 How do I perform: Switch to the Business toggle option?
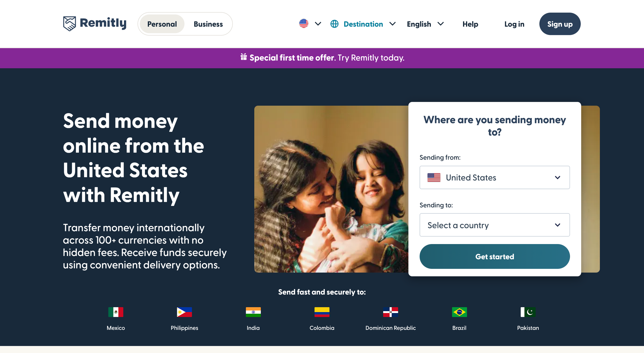coord(208,24)
